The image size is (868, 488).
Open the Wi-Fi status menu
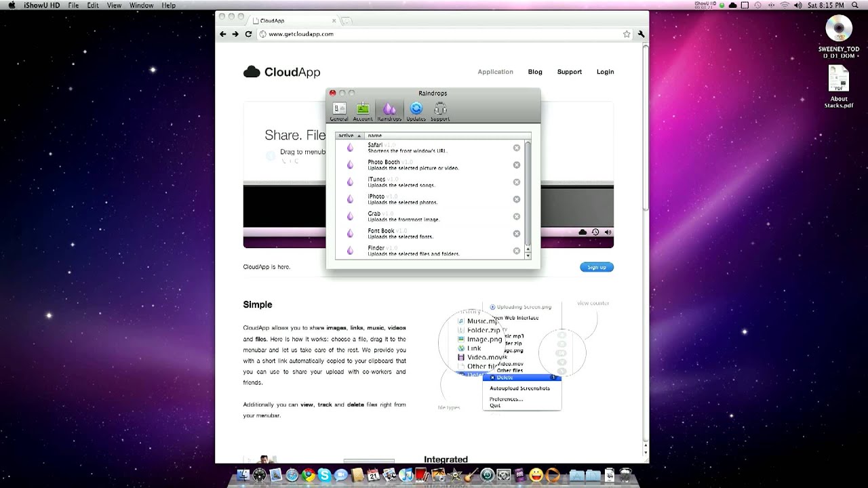pyautogui.click(x=785, y=5)
